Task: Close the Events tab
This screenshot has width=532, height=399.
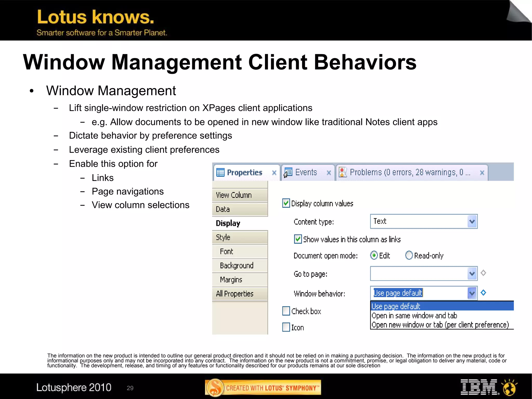Action: point(329,173)
